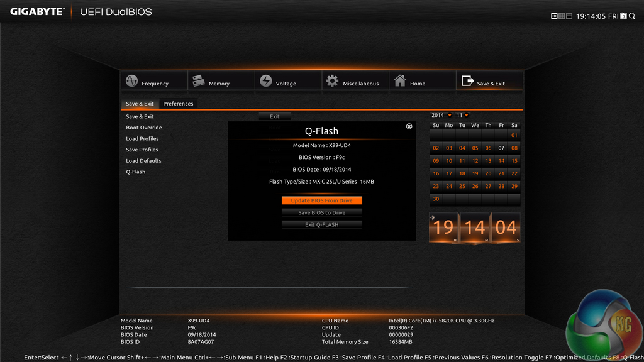The image size is (644, 362).
Task: Click the Save & Exit door icon
Action: 467,81
